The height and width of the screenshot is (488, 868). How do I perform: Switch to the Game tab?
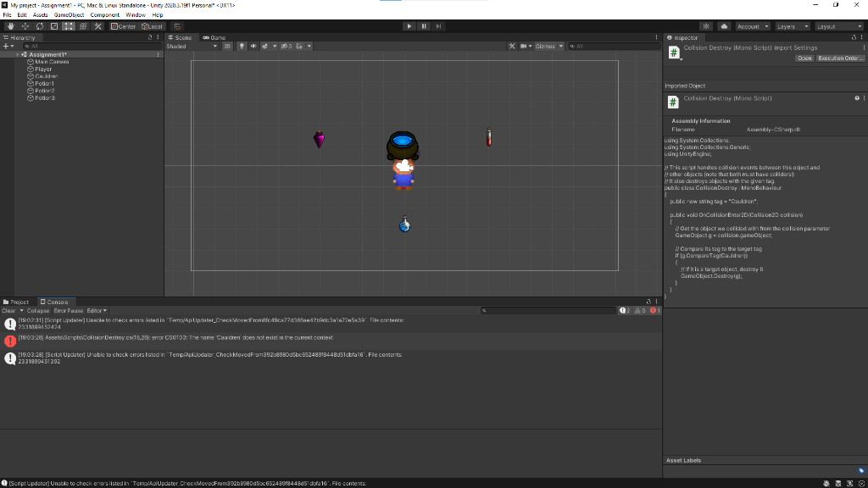(214, 37)
